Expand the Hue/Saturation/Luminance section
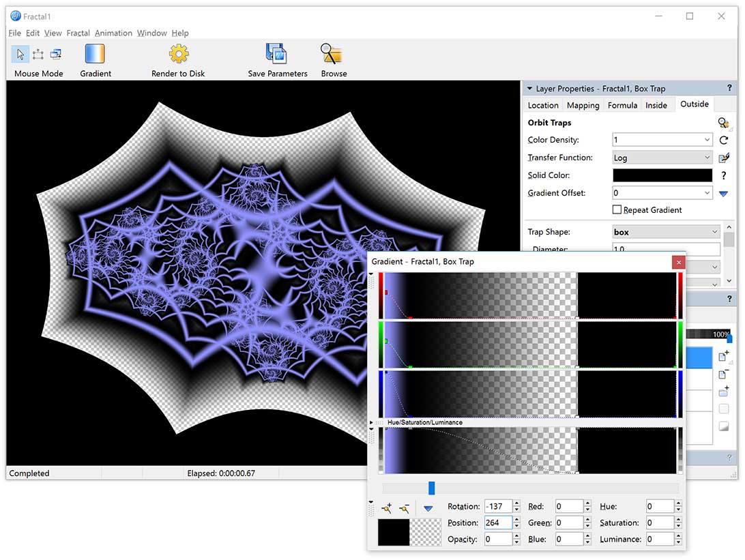 pyautogui.click(x=372, y=422)
